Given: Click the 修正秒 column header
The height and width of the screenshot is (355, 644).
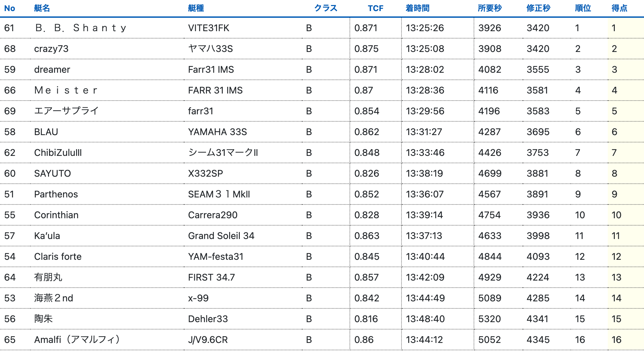Looking at the screenshot, I should point(538,8).
